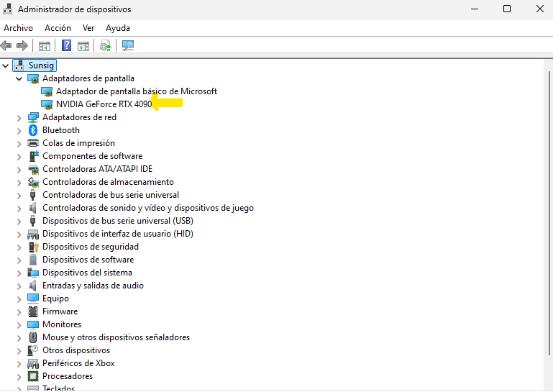Expand the Procesadores node
This screenshot has width=553, height=392.
[19, 377]
